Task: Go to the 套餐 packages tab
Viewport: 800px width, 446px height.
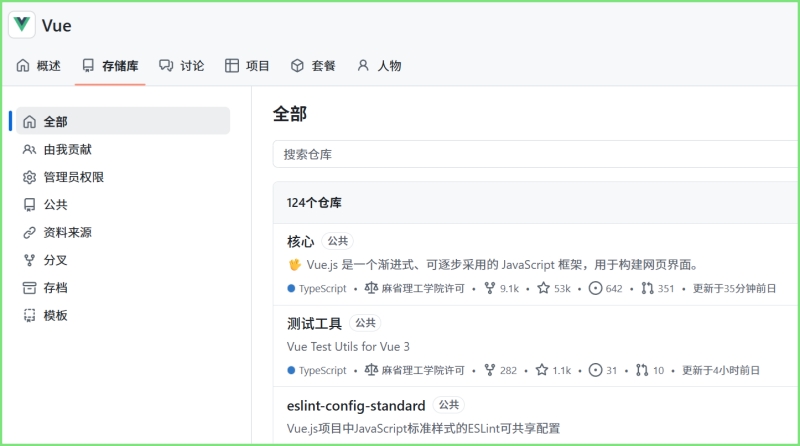Action: 313,66
